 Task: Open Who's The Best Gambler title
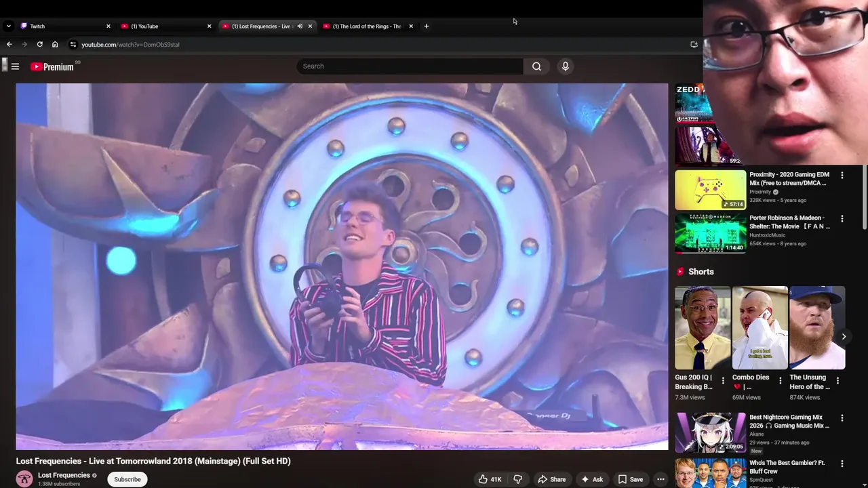(787, 467)
